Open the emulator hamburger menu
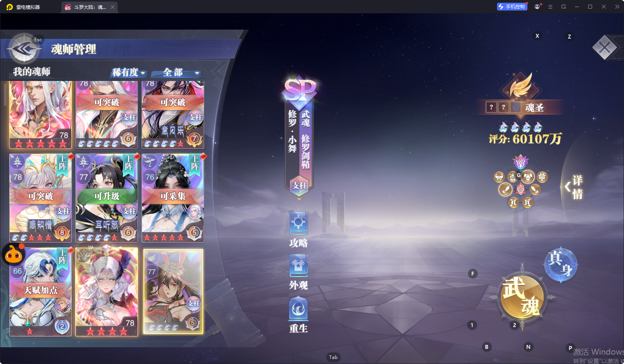The height and width of the screenshot is (364, 624). click(x=550, y=7)
